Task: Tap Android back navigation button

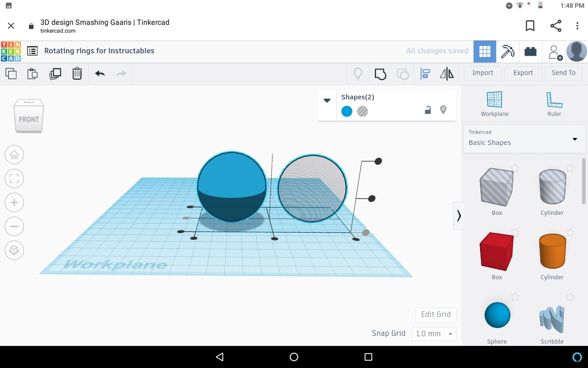Action: click(x=220, y=357)
